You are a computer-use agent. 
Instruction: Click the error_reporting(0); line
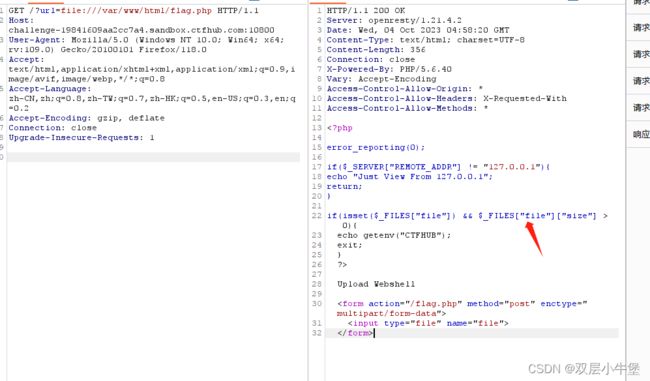[376, 147]
